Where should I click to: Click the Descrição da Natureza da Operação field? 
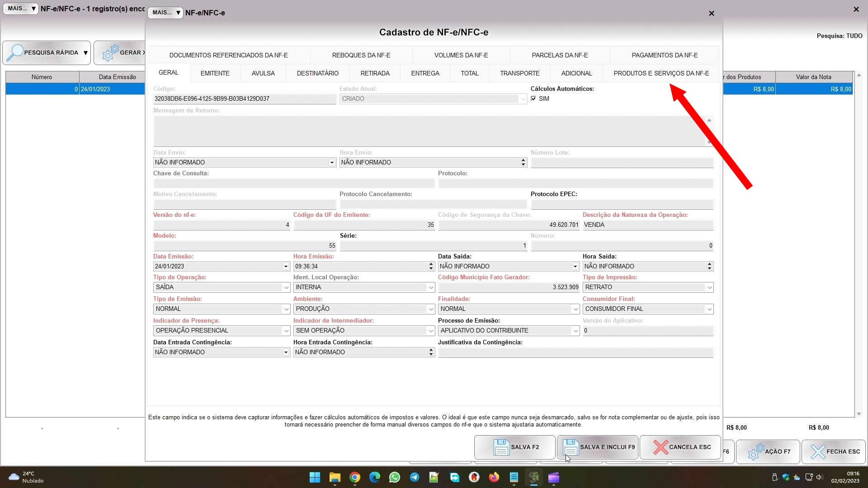coord(648,225)
